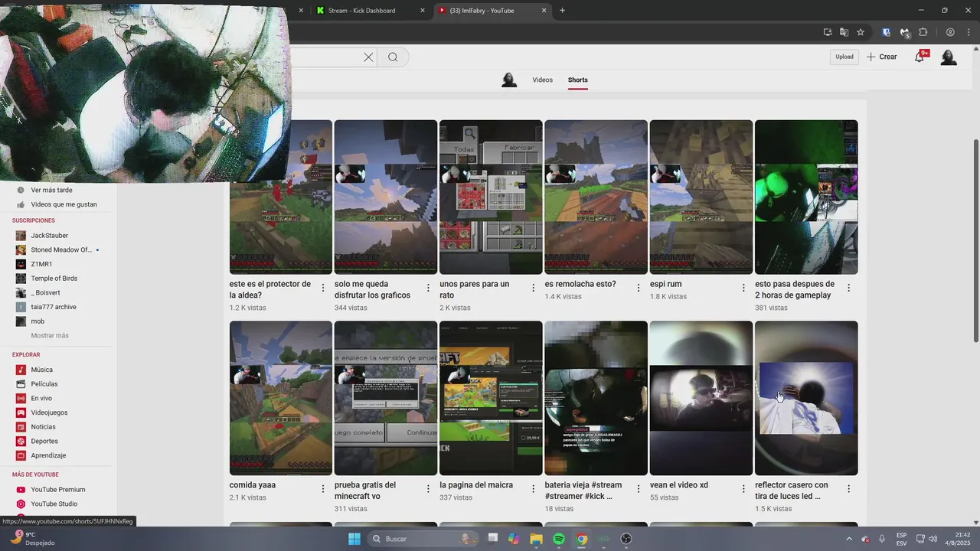Image resolution: width=980 pixels, height=551 pixels.
Task: Close the Kick Dashboard tab
Action: (x=423, y=11)
